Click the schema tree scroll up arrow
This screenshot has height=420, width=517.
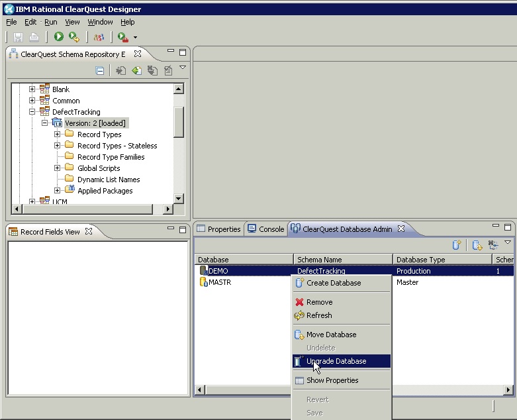click(178, 89)
